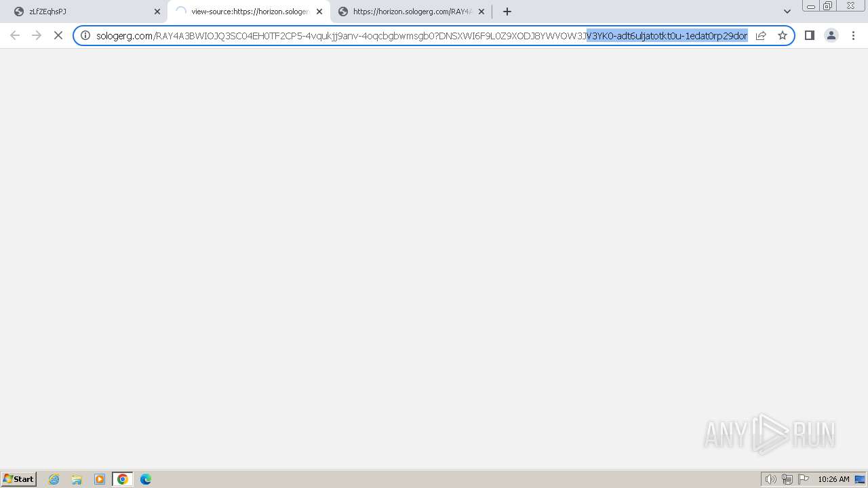This screenshot has height=488, width=868.
Task: Expand the tab search dropdown arrow
Action: (787, 12)
